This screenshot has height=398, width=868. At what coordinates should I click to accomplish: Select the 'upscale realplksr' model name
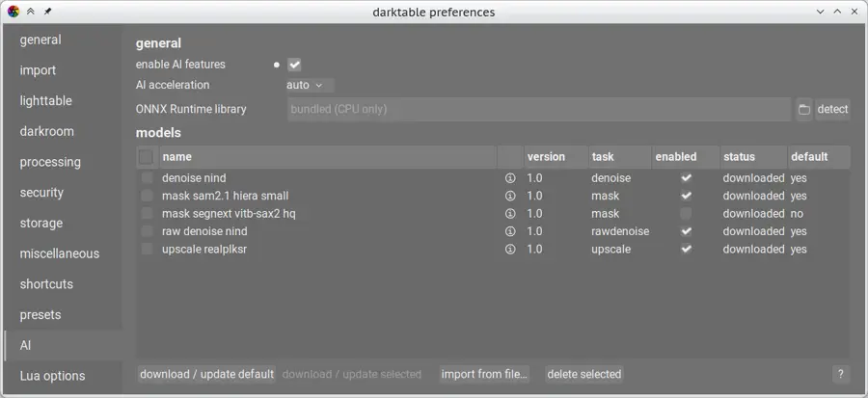click(x=204, y=250)
